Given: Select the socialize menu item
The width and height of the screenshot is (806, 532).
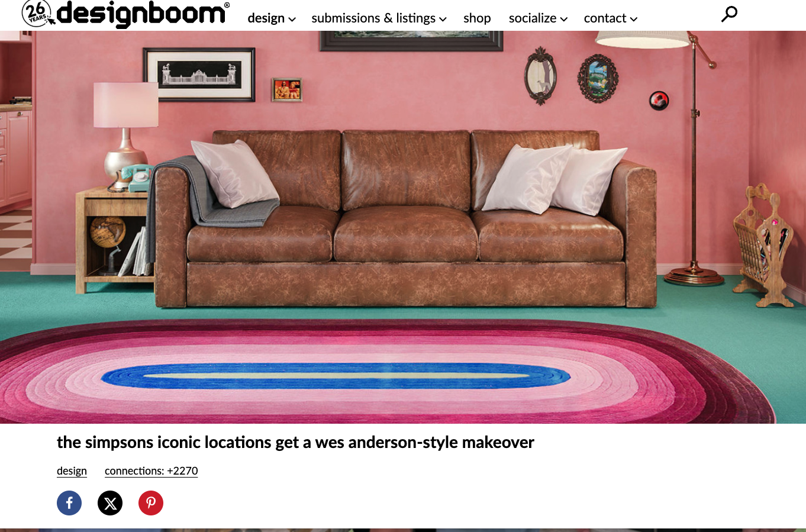Looking at the screenshot, I should [533, 18].
